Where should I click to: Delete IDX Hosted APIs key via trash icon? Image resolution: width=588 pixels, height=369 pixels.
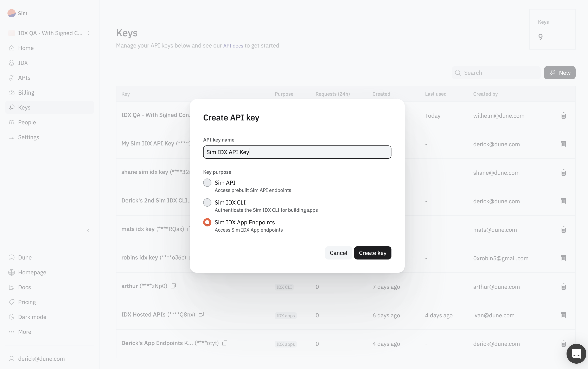(563, 315)
